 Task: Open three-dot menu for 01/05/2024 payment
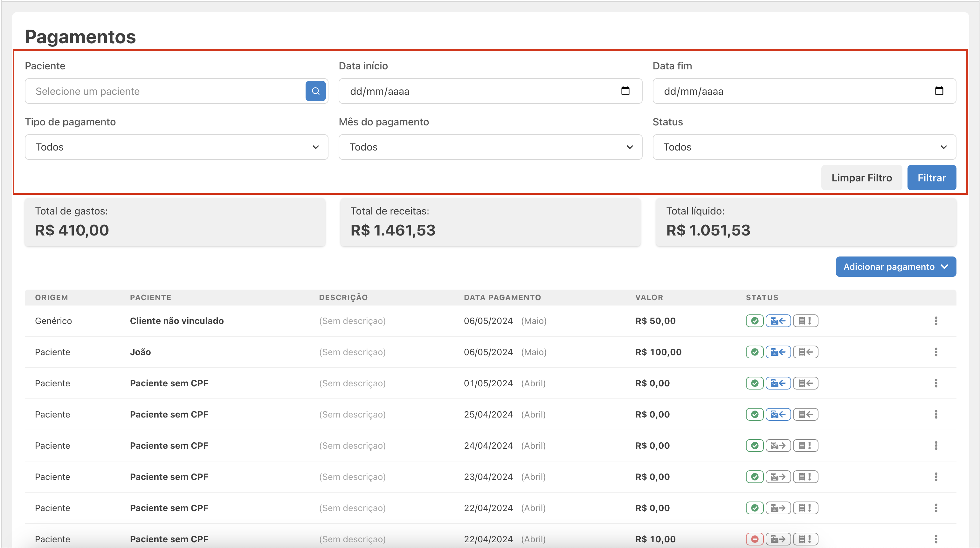[936, 383]
